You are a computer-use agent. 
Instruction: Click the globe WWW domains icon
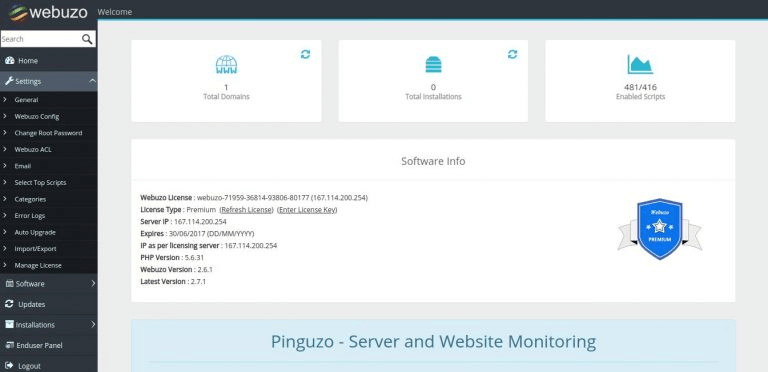pyautogui.click(x=226, y=65)
